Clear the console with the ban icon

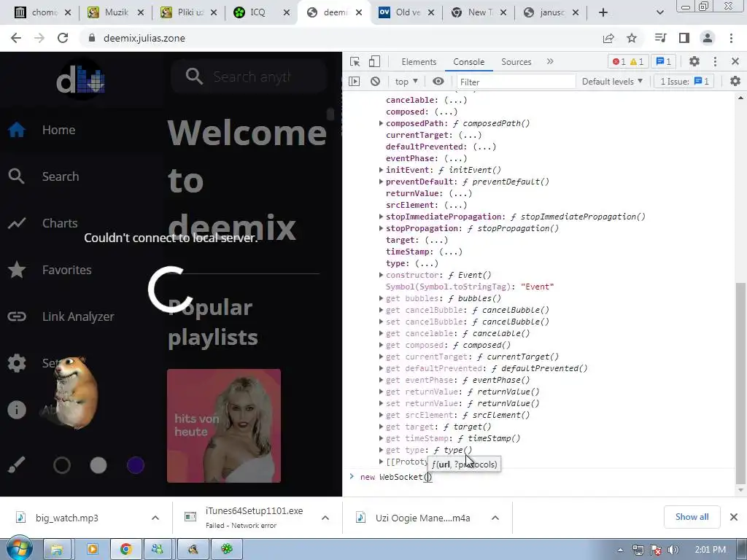coord(376,82)
